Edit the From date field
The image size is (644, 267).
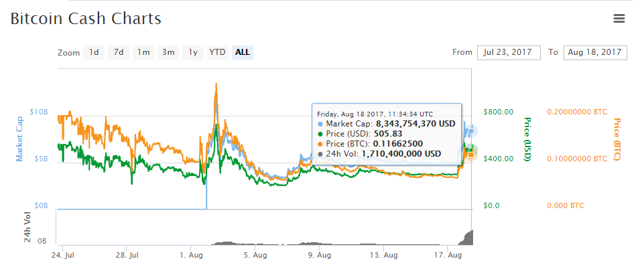click(509, 53)
